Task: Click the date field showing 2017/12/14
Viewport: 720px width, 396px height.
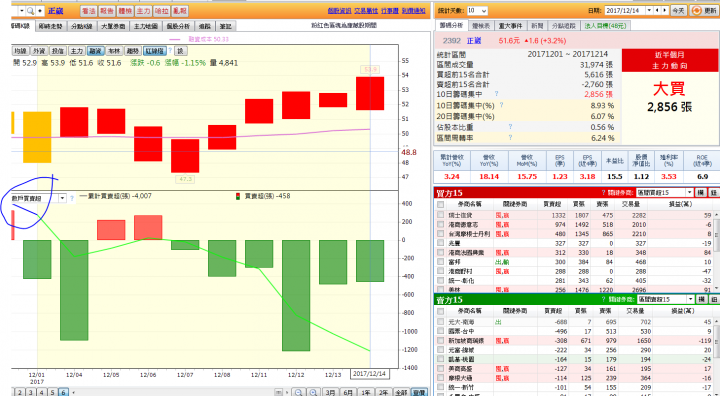Action: tap(625, 11)
